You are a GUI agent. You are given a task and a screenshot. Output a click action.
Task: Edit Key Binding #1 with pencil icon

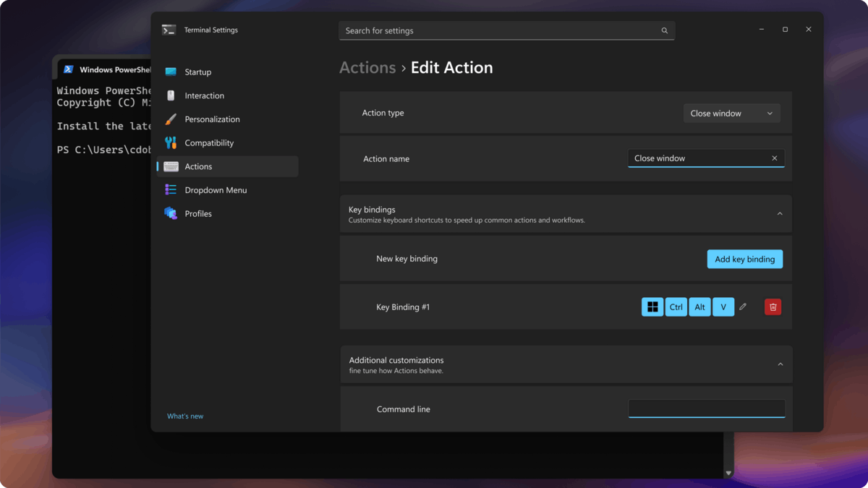[x=743, y=307]
